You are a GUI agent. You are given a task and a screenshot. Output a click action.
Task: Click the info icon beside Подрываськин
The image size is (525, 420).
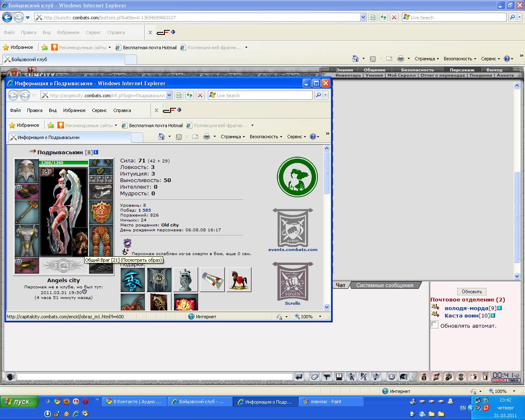[96, 152]
